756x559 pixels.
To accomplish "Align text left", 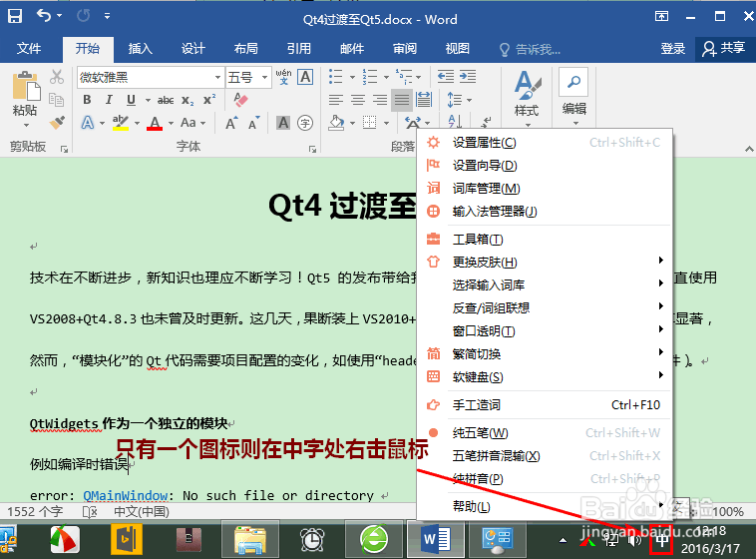I will point(336,100).
